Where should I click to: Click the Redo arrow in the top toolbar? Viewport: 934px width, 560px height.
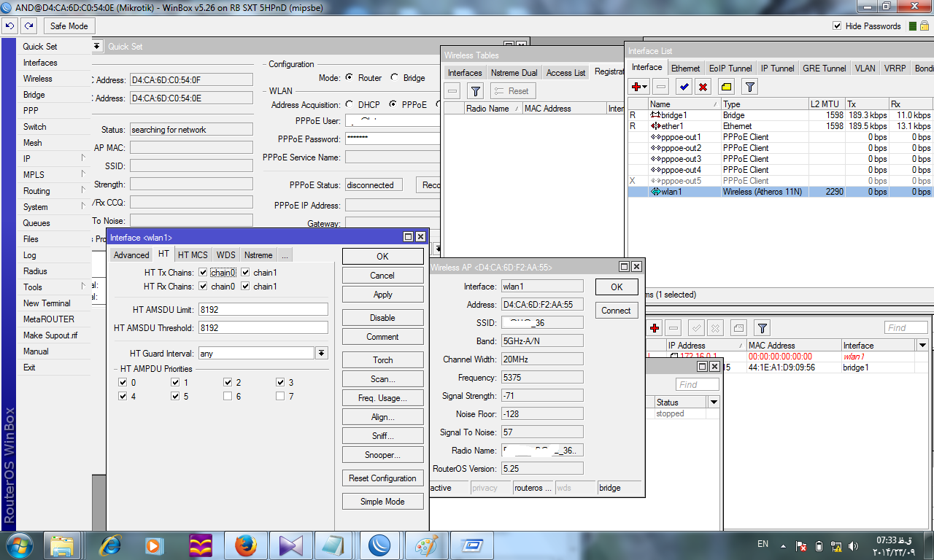pyautogui.click(x=28, y=26)
